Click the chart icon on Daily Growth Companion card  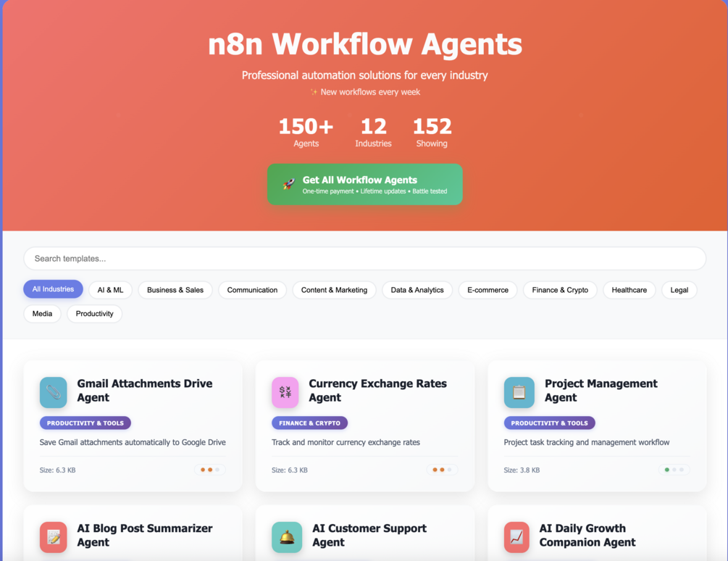[516, 537]
